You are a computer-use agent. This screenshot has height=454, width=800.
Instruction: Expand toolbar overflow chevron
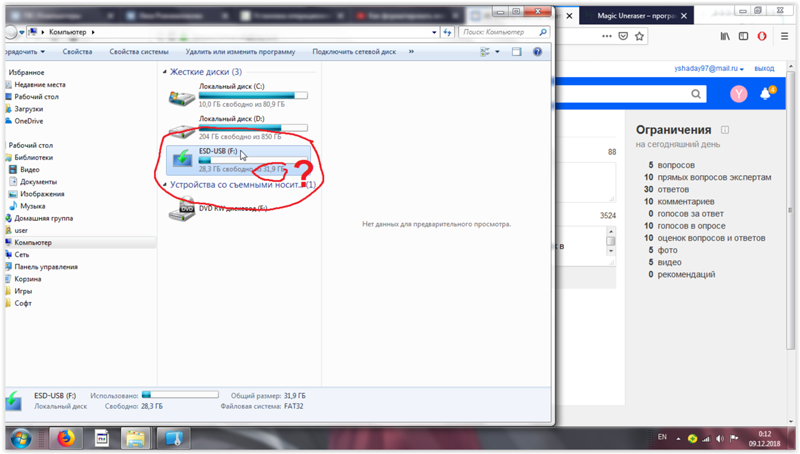pos(411,52)
